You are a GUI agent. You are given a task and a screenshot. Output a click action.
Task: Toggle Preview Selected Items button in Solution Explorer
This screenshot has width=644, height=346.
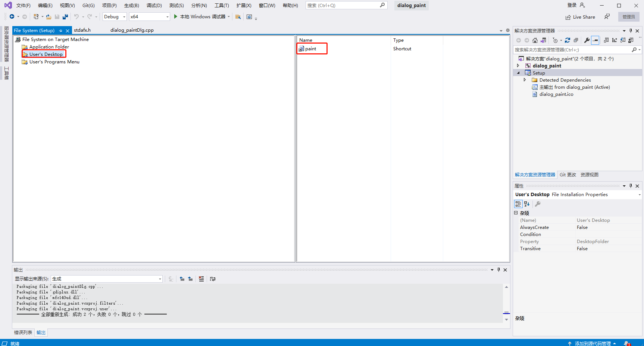(595, 40)
